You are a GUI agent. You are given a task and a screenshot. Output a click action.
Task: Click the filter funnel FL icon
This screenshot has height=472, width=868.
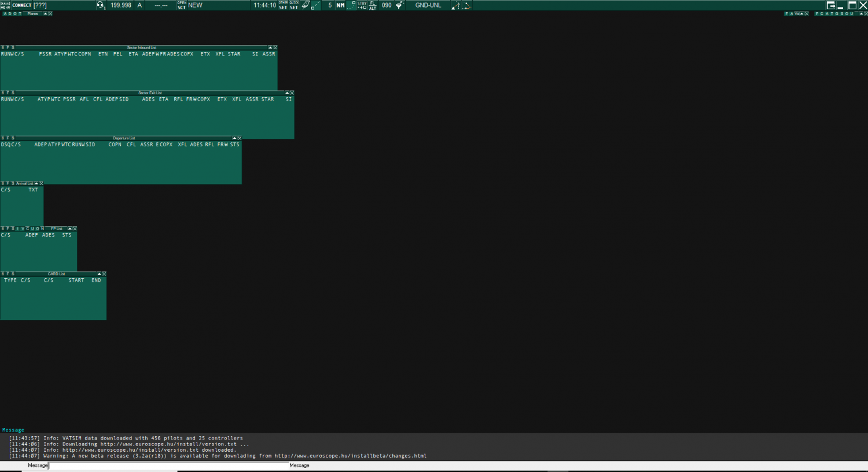tap(400, 5)
